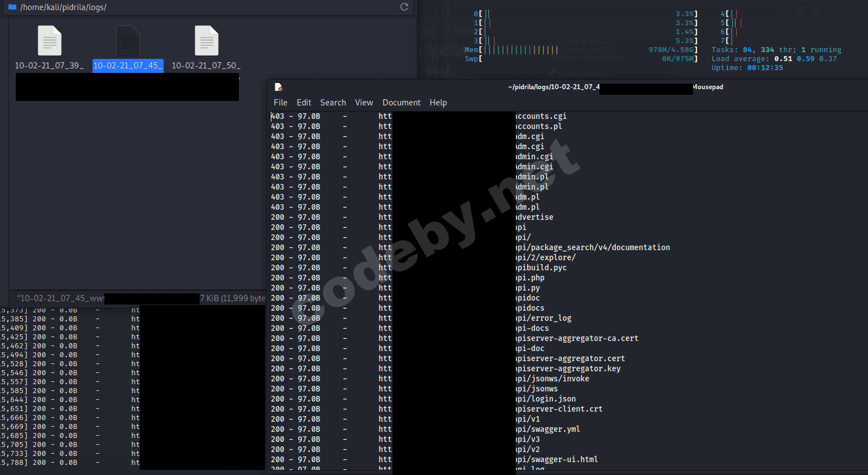The width and height of the screenshot is (868, 475).
Task: Click the terminal row starting with '5,373]'
Action: tap(70, 310)
